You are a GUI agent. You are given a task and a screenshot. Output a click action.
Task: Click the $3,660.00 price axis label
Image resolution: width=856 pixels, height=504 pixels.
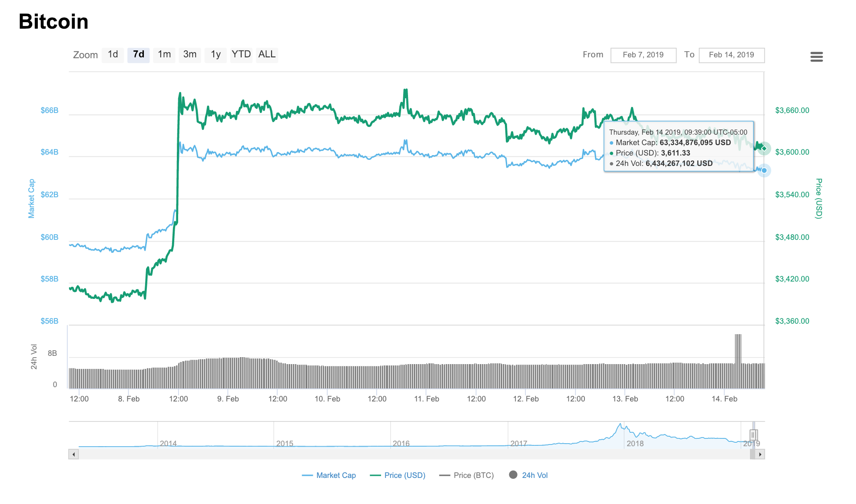point(792,110)
